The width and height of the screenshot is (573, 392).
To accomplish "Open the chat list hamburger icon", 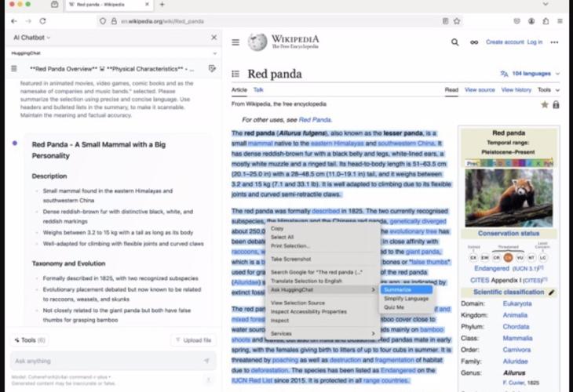I will [x=14, y=69].
